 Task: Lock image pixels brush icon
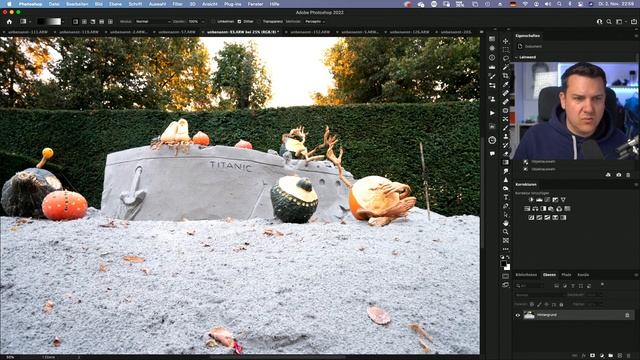point(539,304)
